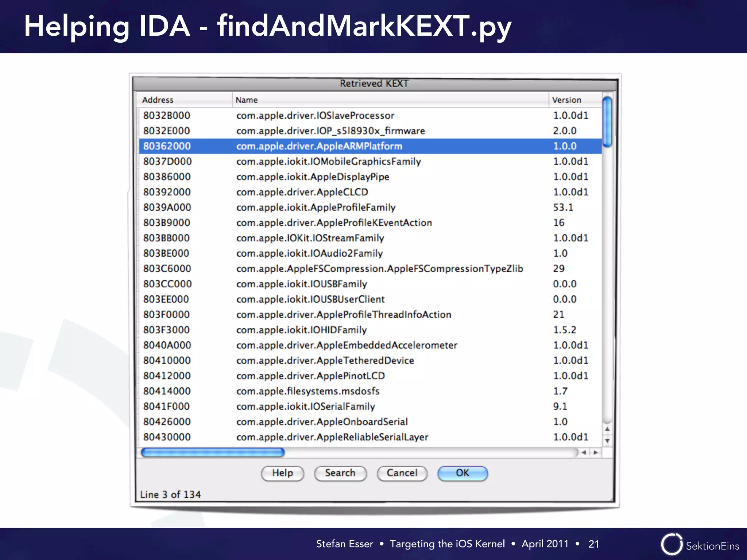Click the vertical scrollbar down arrow
Viewport: 747px width, 560px height.
607,440
